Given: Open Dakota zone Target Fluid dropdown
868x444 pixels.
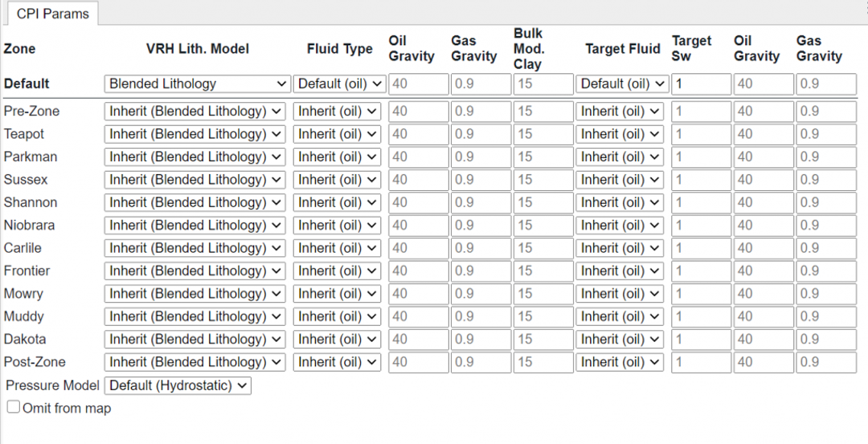Looking at the screenshot, I should point(620,339).
